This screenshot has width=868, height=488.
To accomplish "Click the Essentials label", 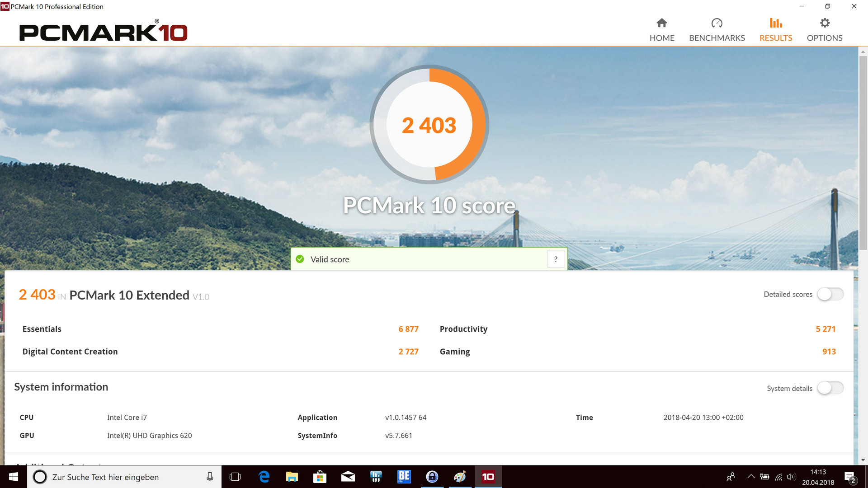I will (x=42, y=329).
